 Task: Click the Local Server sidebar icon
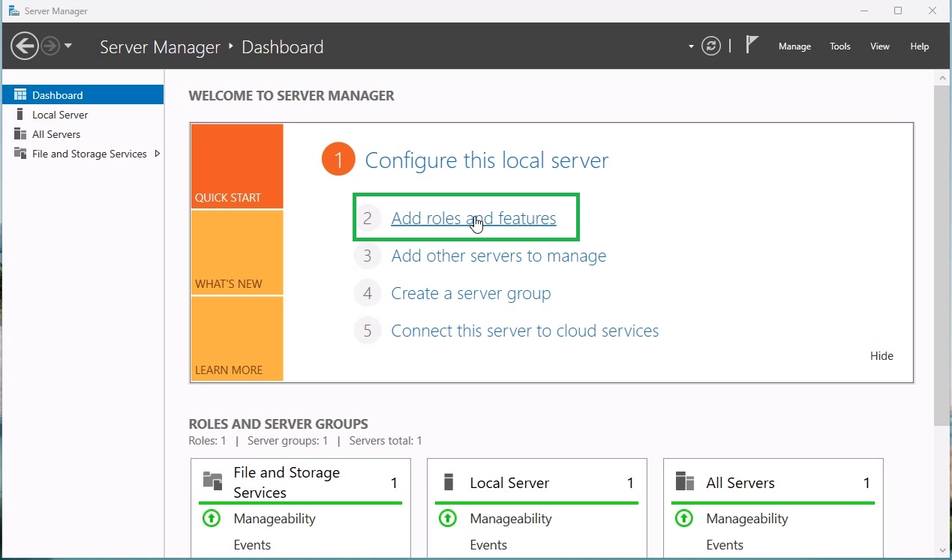click(20, 115)
